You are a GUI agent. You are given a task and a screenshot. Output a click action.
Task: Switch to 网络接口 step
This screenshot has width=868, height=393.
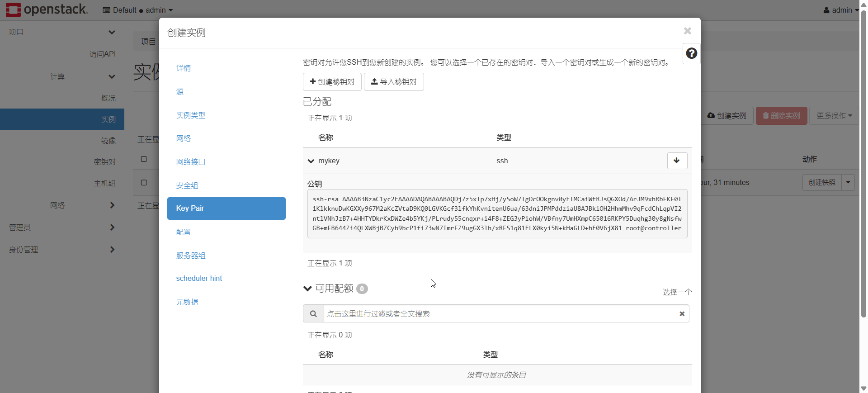[191, 162]
